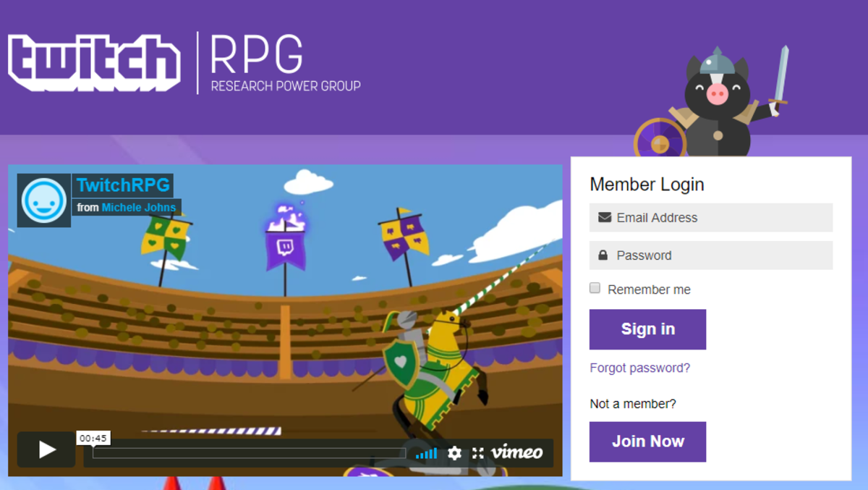
Task: Focus the Email Address field
Action: pyautogui.click(x=711, y=217)
